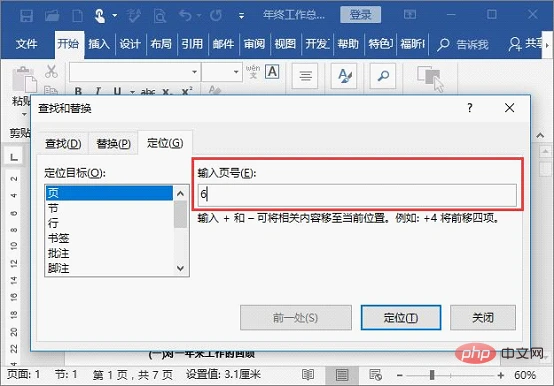Viewport: 554px width, 386px height.
Task: Open the font size dropdown
Action: (236, 72)
